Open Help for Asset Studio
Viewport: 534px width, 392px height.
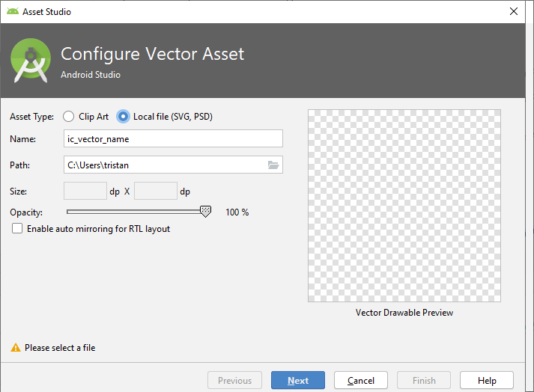pyautogui.click(x=487, y=380)
